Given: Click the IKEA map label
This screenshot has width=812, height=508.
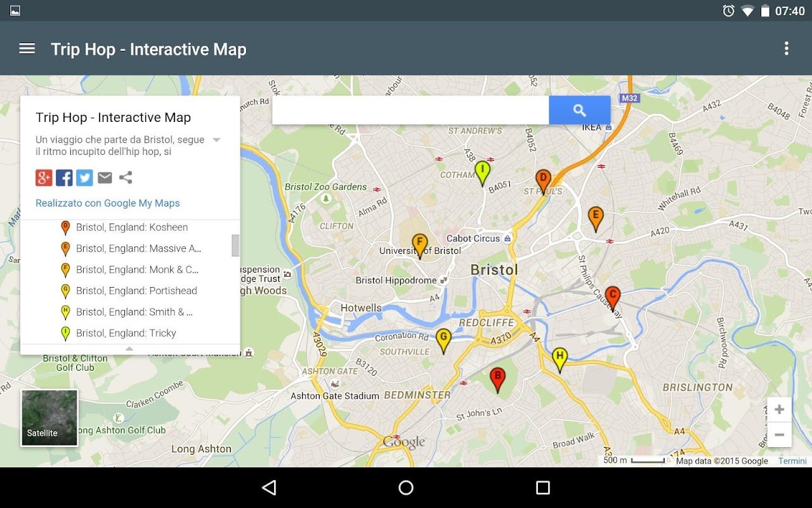Looking at the screenshot, I should tap(591, 127).
